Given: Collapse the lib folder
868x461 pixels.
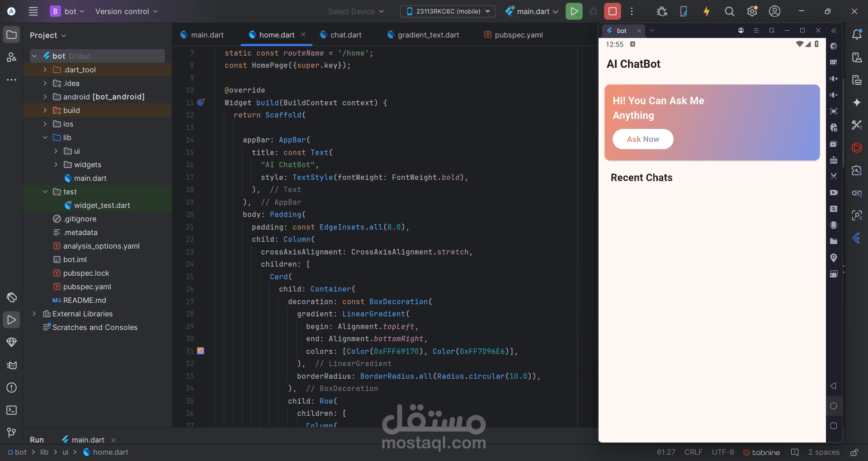Looking at the screenshot, I should click(x=45, y=137).
